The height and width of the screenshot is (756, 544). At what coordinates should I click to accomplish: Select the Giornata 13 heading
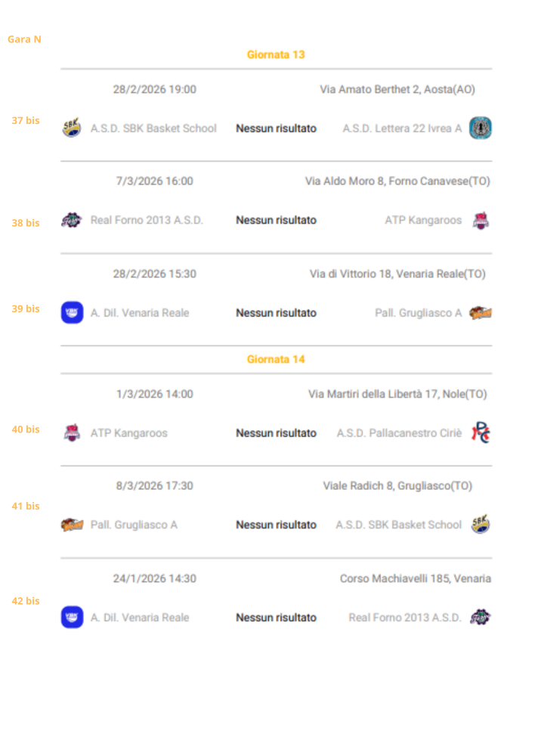click(276, 54)
